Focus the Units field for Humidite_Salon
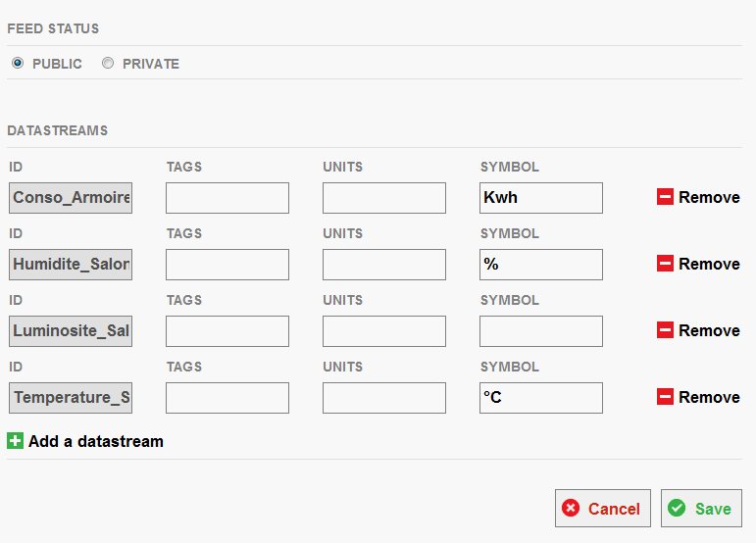The width and height of the screenshot is (756, 543). [x=384, y=265]
